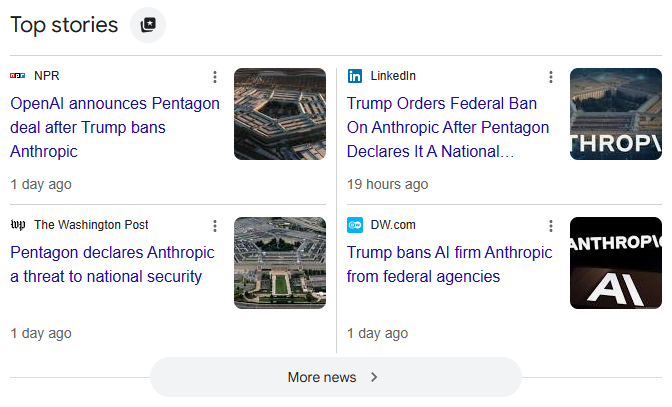Screen dimensions: 672x407
Task: Open three-dot menu for Washington Post story
Action: tap(215, 226)
